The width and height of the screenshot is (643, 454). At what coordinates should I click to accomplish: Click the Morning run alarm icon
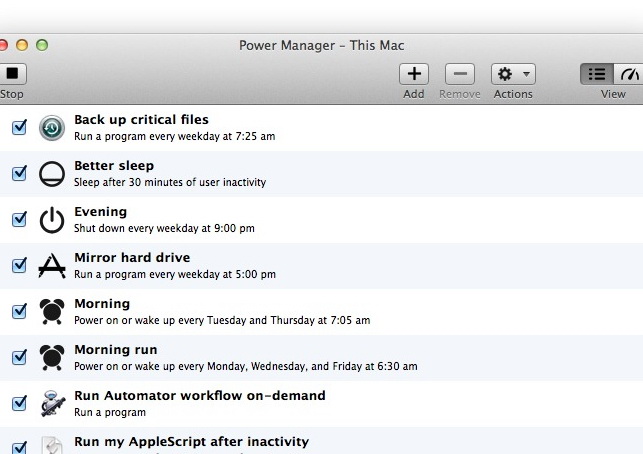(x=52, y=357)
